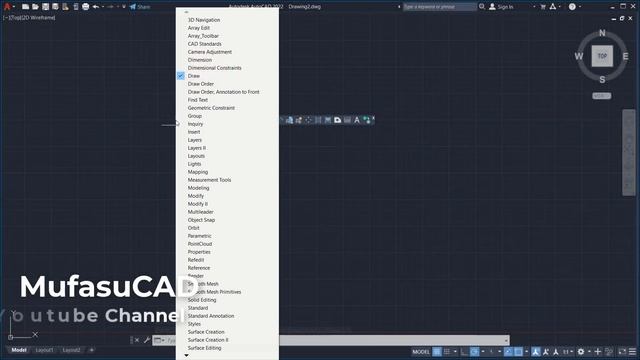Open the polar tracking dropdown arrow
Screen dimensions: 640x360
coord(483,351)
